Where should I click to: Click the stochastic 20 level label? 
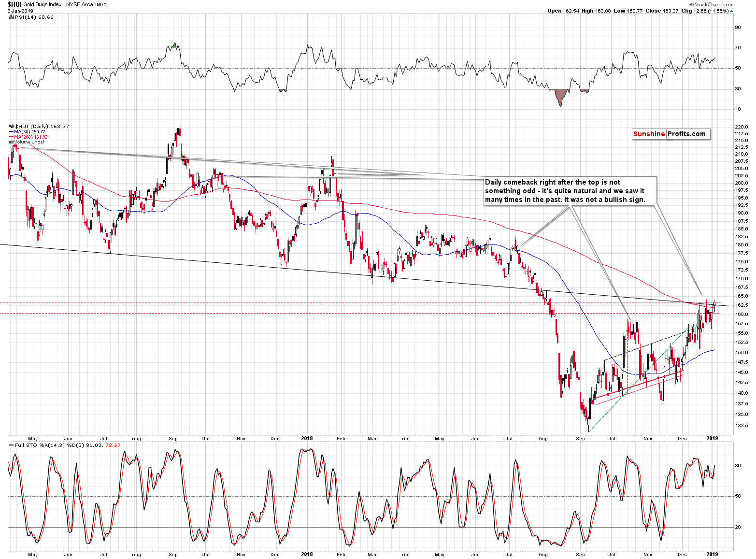point(738,527)
